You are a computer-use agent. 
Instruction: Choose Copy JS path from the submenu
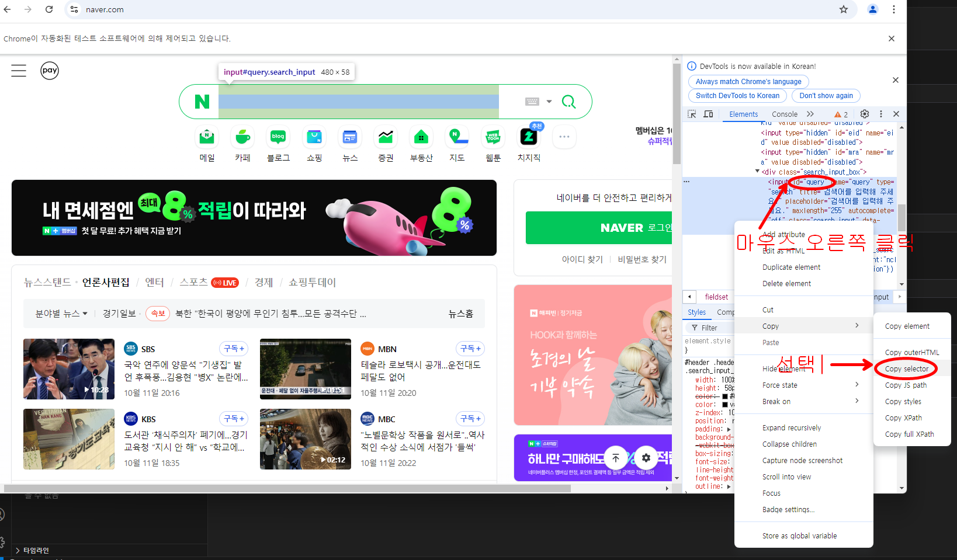pyautogui.click(x=906, y=385)
